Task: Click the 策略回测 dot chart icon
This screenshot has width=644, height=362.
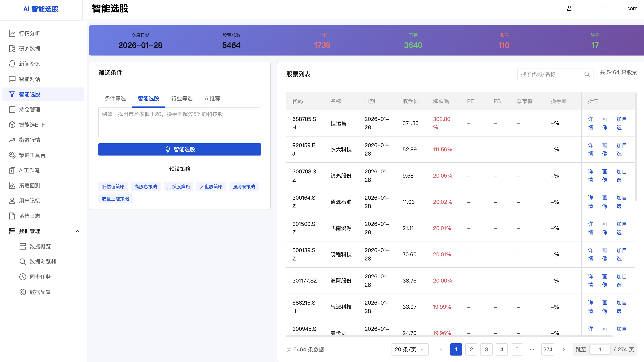Action: 12,186
